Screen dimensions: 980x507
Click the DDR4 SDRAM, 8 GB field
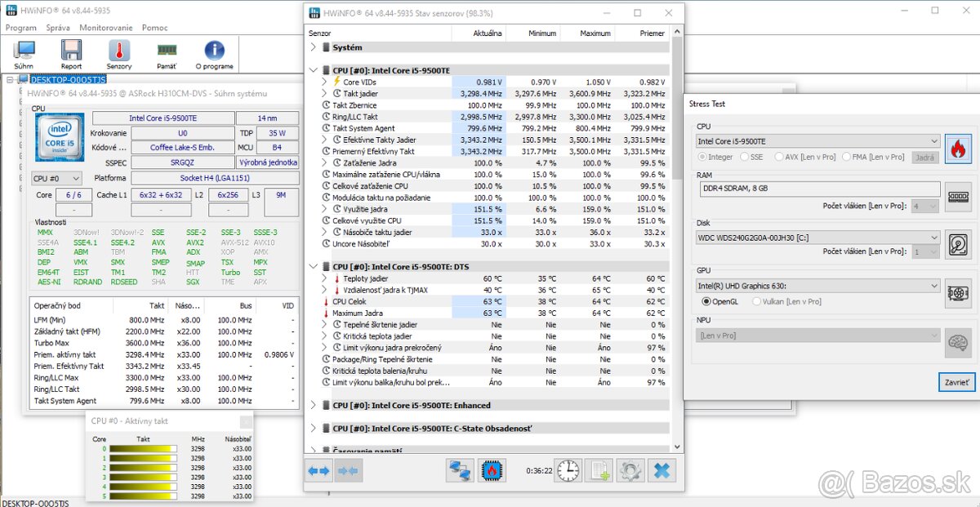click(818, 189)
